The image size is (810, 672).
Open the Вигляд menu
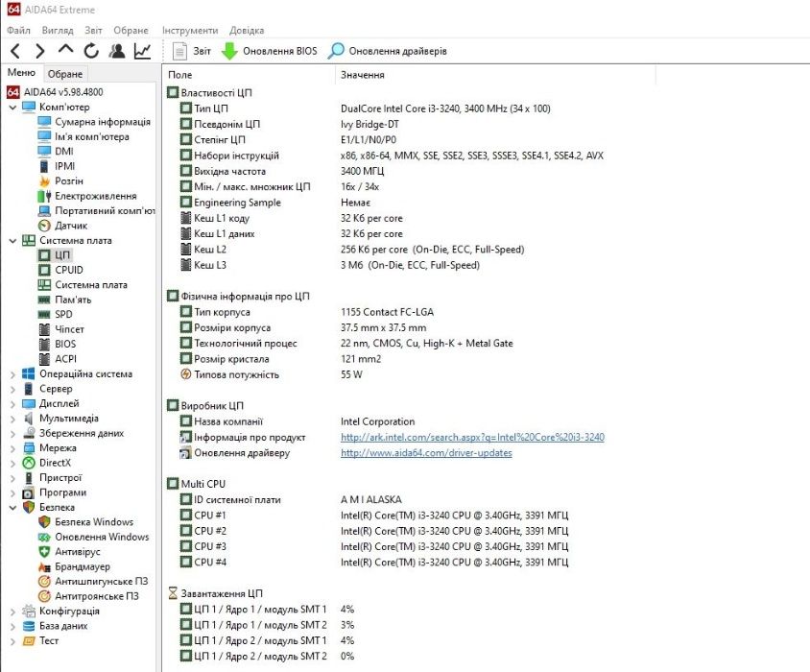click(x=58, y=30)
